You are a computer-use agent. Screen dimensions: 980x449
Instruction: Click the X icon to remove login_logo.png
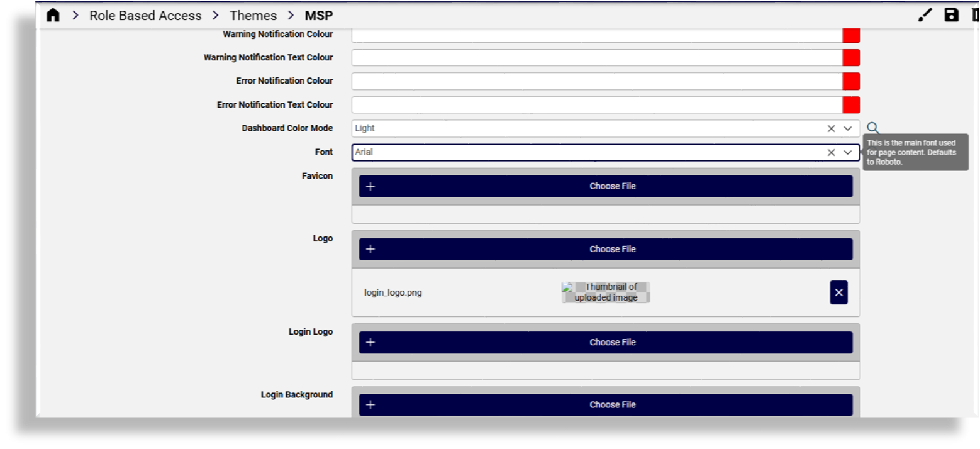coord(838,292)
